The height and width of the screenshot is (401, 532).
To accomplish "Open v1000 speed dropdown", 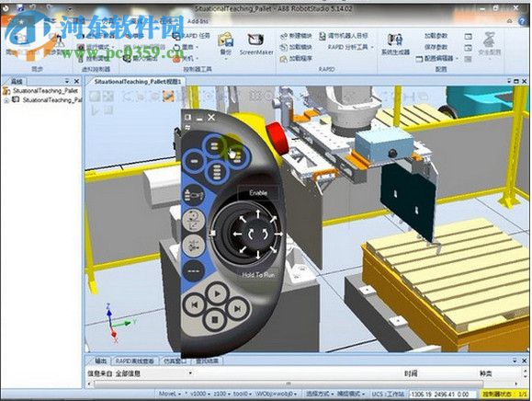I will click(x=200, y=394).
